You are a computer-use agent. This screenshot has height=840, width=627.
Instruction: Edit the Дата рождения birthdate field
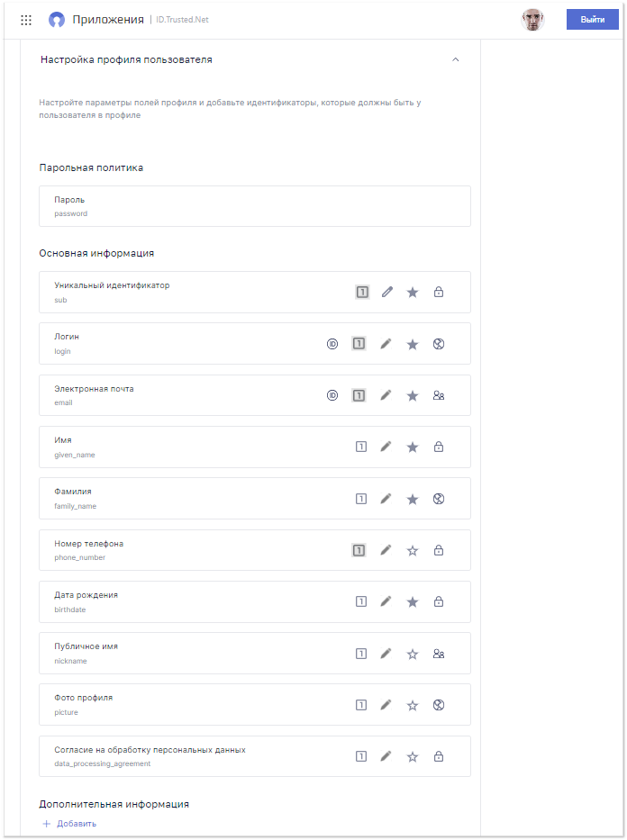coord(386,601)
